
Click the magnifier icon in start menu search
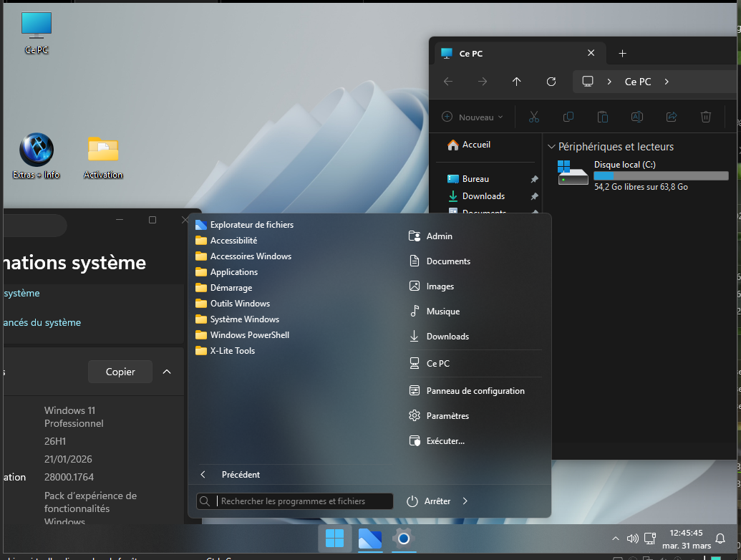pyautogui.click(x=205, y=501)
